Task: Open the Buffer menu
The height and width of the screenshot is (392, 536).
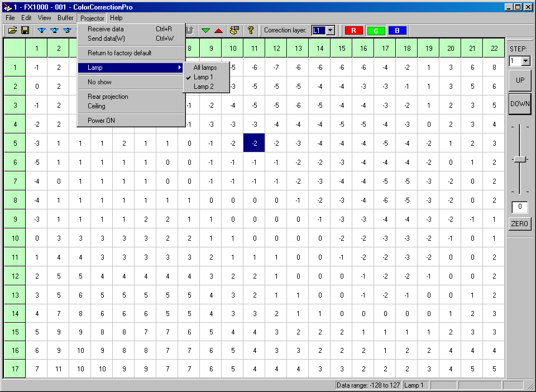Action: click(65, 18)
